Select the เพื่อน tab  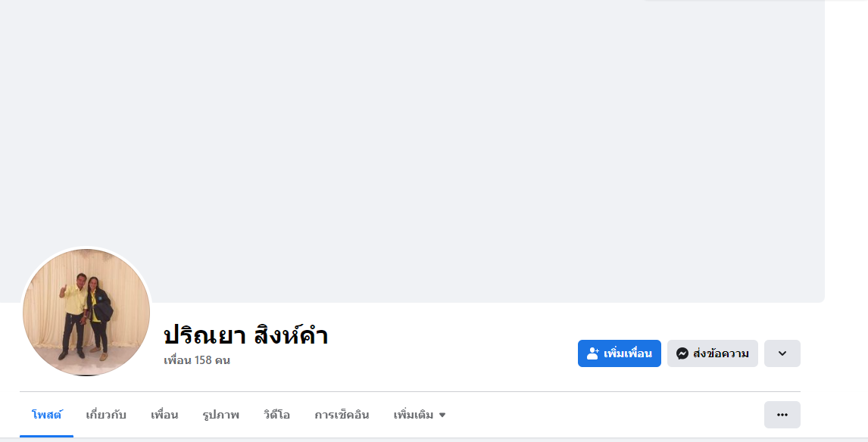point(164,415)
